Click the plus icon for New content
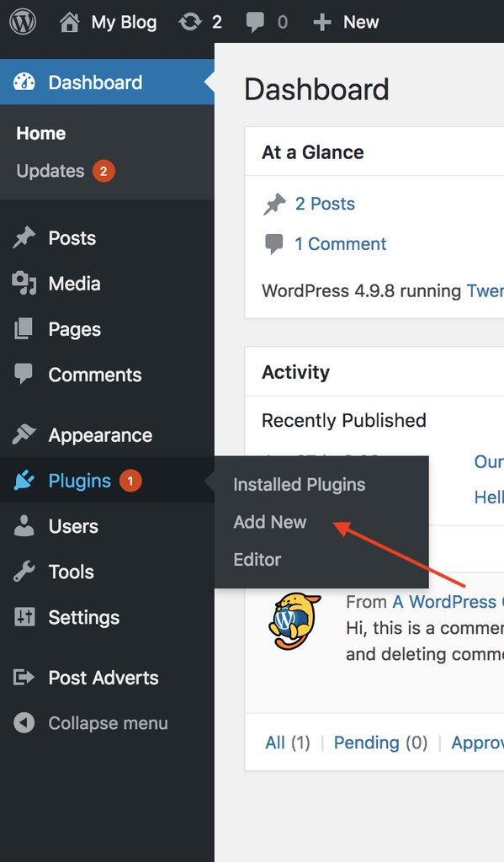This screenshot has height=862, width=504. tap(322, 23)
